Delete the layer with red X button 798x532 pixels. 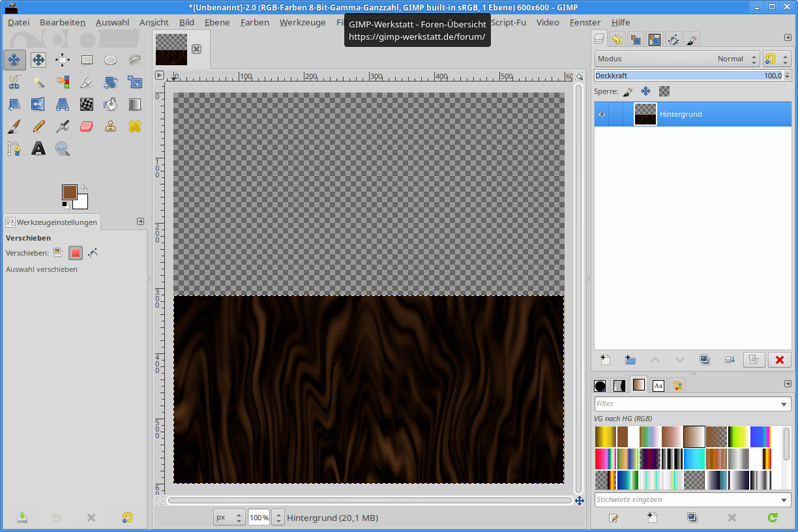click(x=779, y=359)
